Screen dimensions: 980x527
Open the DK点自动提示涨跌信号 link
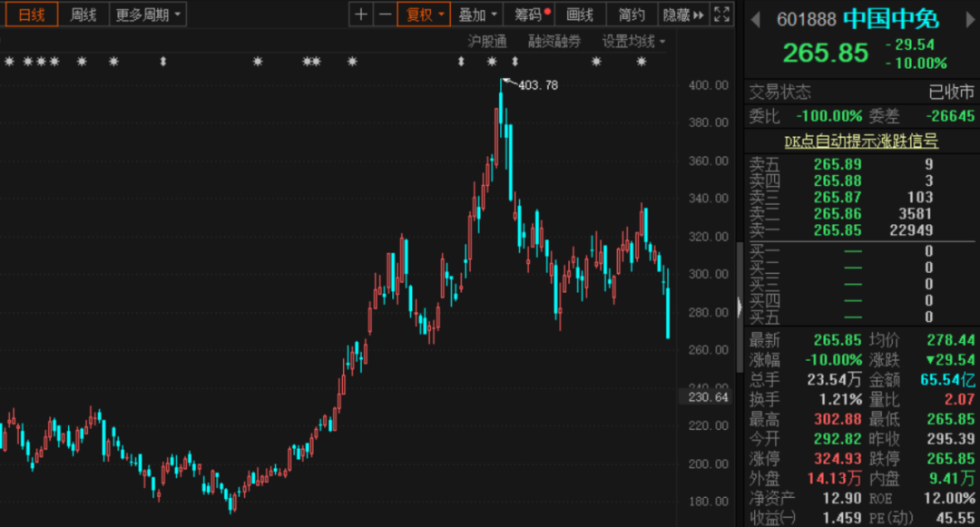[860, 141]
